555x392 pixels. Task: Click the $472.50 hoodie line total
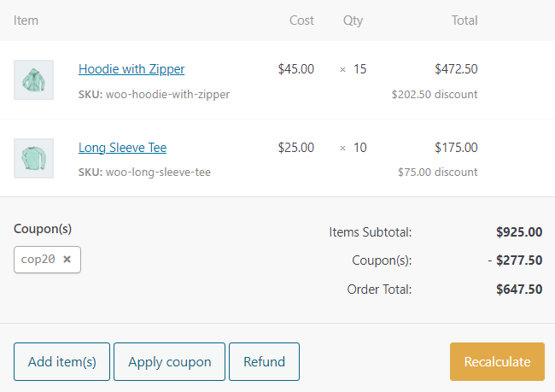tap(456, 69)
